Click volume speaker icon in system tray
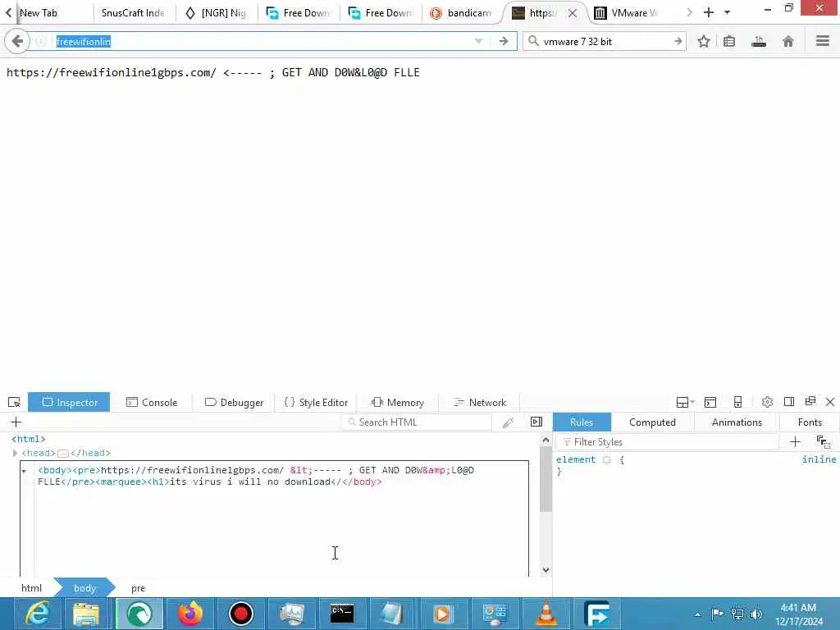The height and width of the screenshot is (630, 840). click(756, 614)
